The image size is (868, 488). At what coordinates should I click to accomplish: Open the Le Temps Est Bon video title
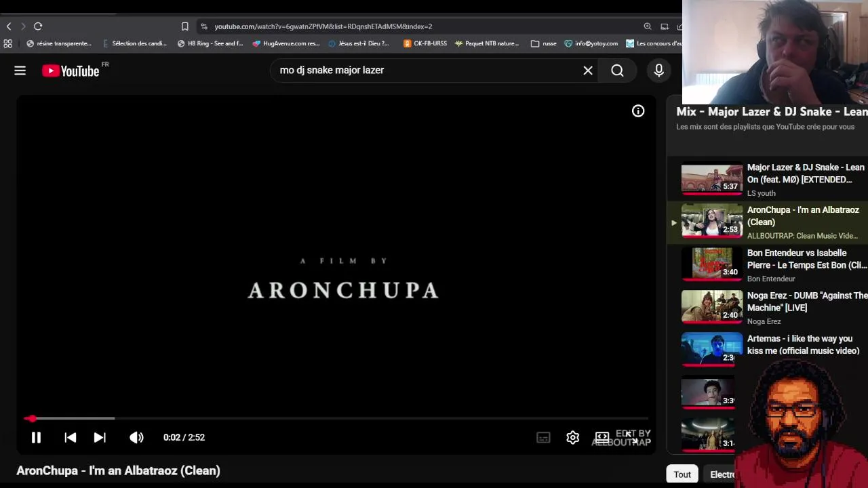pyautogui.click(x=807, y=259)
